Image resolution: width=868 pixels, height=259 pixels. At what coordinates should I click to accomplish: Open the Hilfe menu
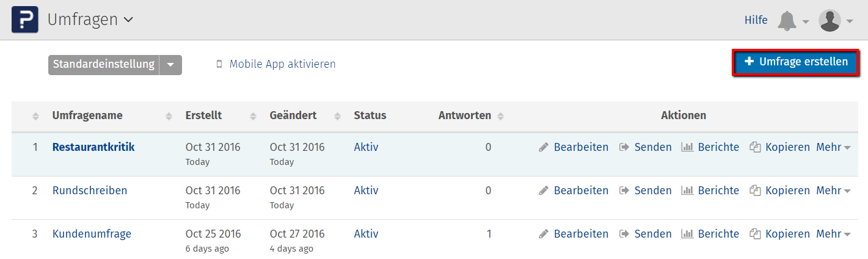[x=756, y=20]
